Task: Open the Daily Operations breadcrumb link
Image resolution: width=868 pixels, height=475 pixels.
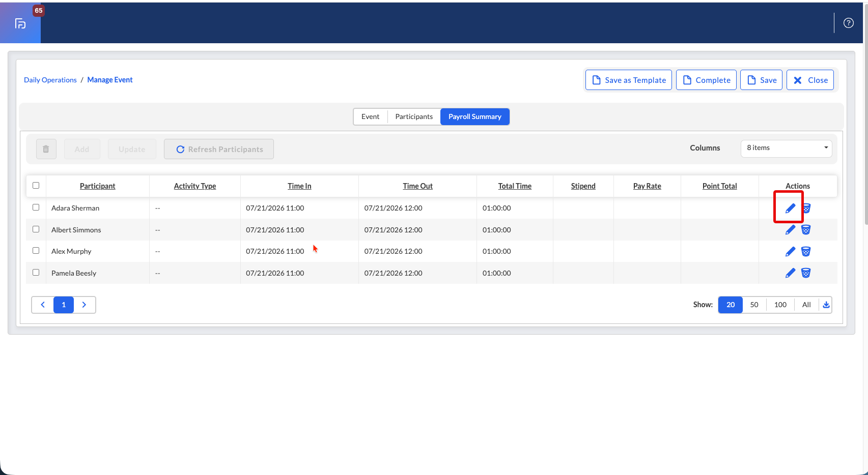Action: [x=50, y=80]
